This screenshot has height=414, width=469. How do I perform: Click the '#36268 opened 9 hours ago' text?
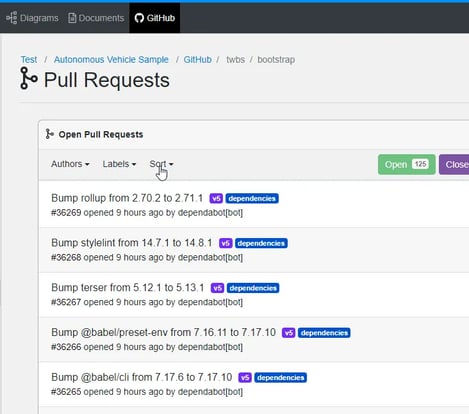tap(107, 257)
